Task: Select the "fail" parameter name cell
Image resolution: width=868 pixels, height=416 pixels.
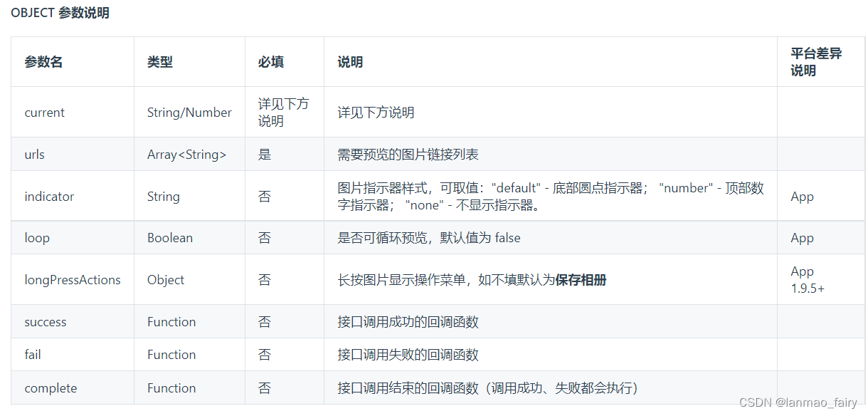Action: [x=33, y=355]
